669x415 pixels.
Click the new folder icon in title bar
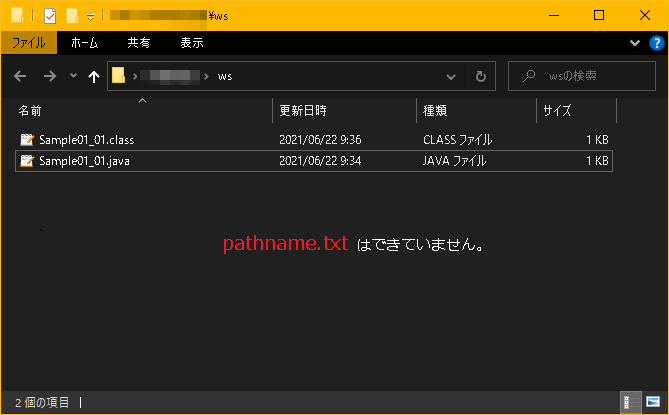[x=72, y=15]
